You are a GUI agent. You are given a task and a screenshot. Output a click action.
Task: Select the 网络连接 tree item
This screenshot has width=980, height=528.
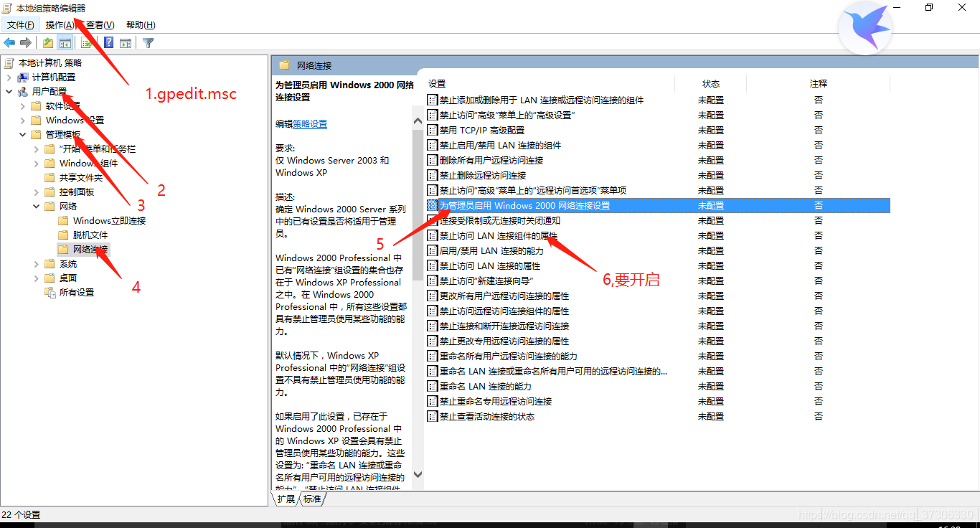click(x=90, y=249)
